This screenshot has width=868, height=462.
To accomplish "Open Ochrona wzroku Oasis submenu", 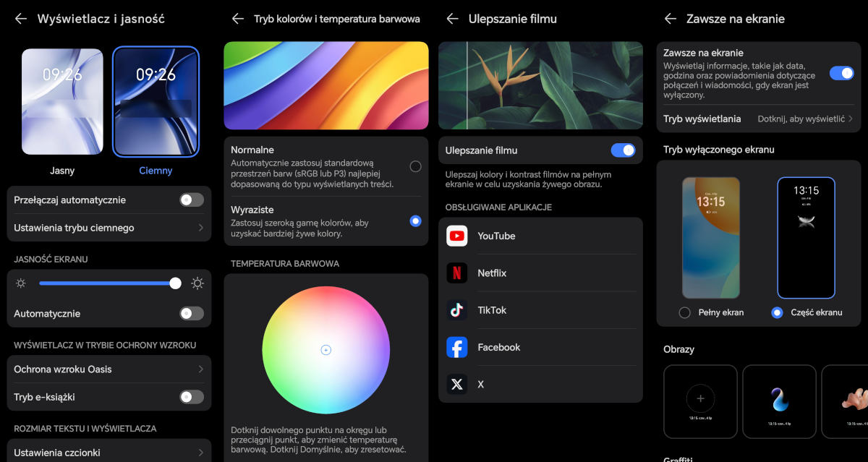I will (109, 369).
